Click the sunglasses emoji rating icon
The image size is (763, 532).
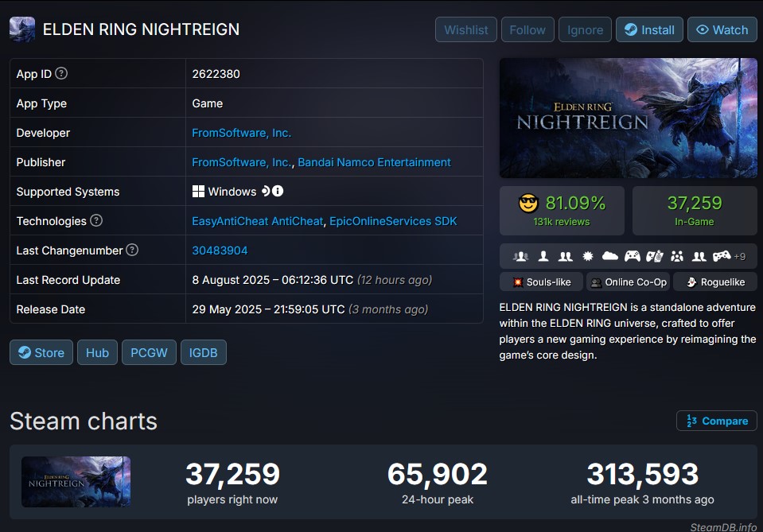click(x=528, y=204)
